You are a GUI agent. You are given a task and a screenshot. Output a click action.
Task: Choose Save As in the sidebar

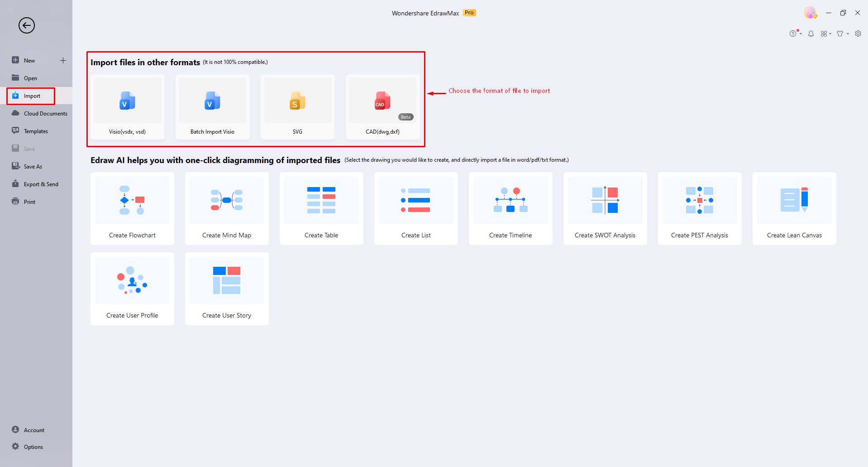36,166
